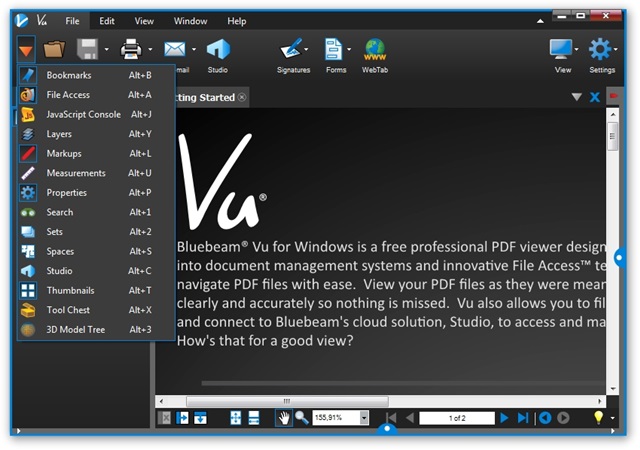The image size is (640, 450).
Task: Click the open folder icon
Action: click(x=54, y=48)
